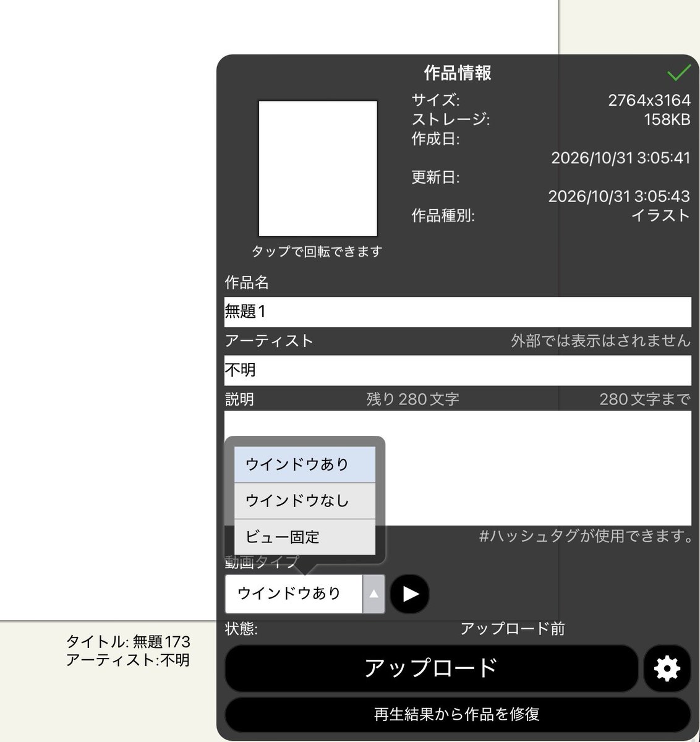Click the アップロード button

coord(431,668)
